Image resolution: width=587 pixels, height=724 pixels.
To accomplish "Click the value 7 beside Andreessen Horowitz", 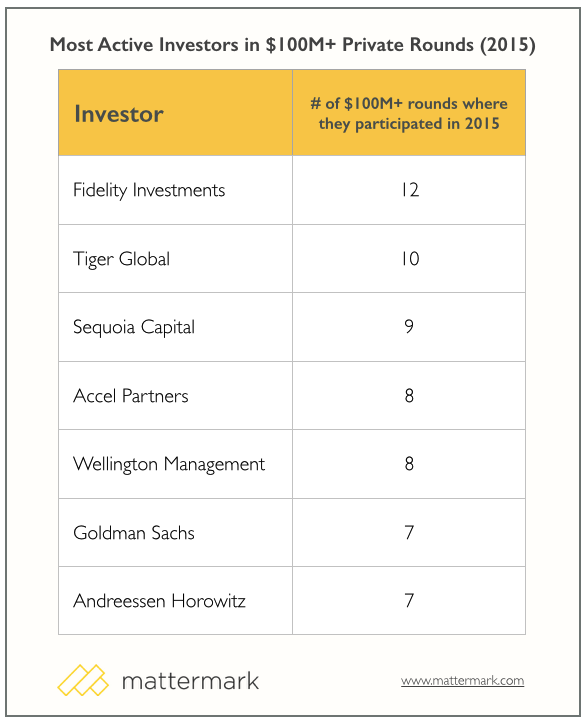I will (x=409, y=600).
